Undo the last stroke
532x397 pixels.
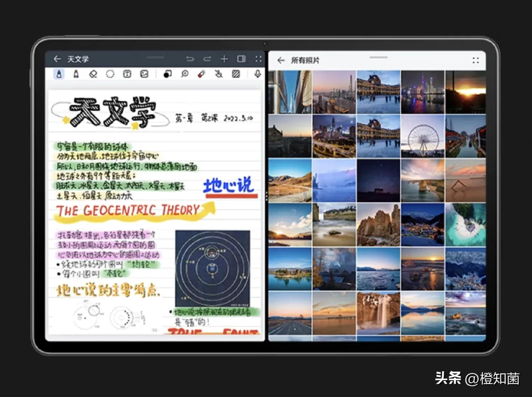(x=190, y=58)
